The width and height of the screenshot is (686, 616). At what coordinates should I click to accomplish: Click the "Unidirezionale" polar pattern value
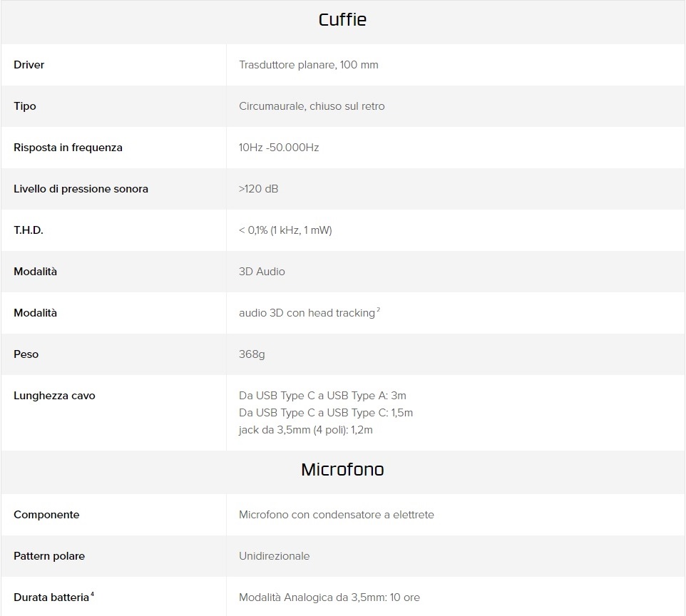point(275,556)
